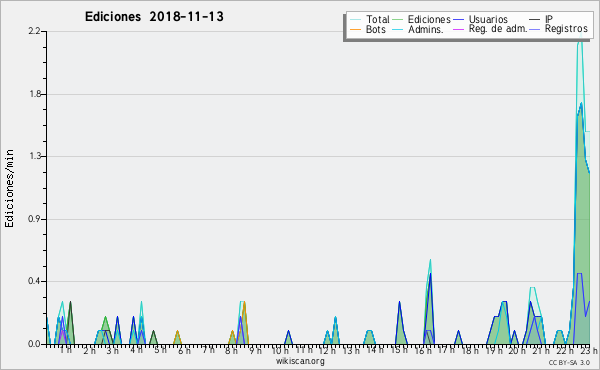The image size is (600, 370).
Task: Click the 21 h x-axis label
Action: coord(541,350)
